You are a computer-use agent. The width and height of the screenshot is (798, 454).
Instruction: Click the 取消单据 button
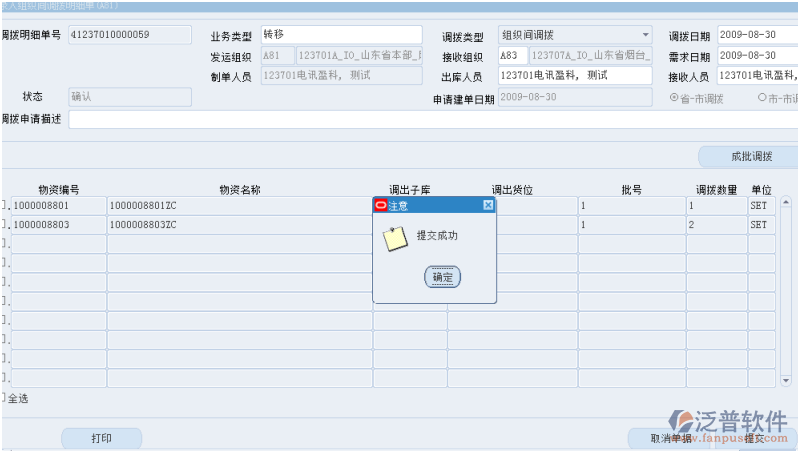click(670, 438)
